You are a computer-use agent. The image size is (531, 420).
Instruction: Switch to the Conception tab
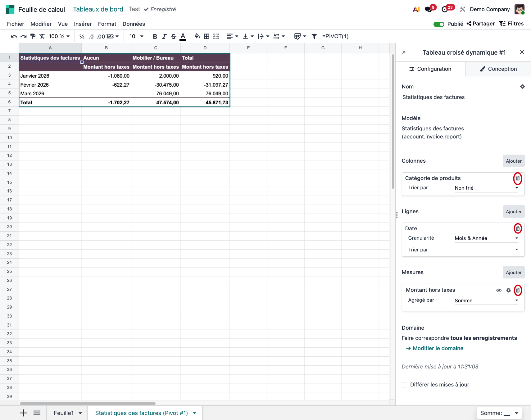498,69
